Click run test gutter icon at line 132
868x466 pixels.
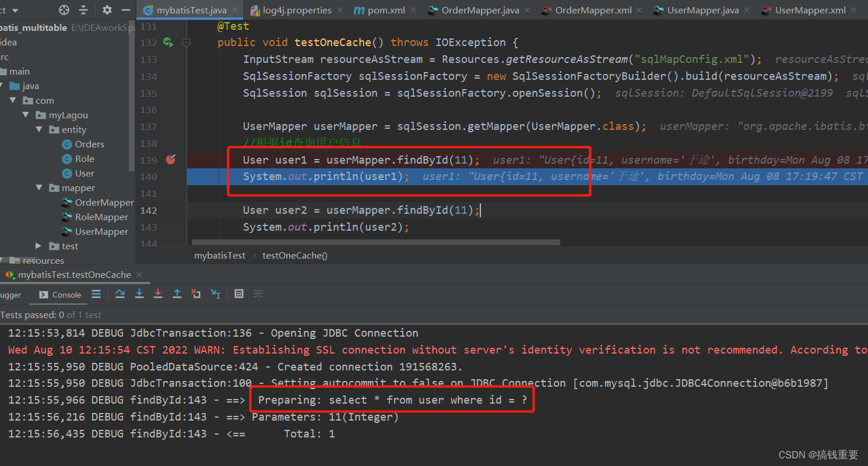coord(168,42)
